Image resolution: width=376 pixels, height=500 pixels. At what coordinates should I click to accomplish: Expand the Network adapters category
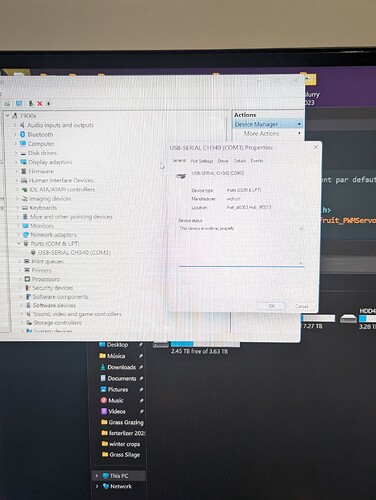click(19, 235)
